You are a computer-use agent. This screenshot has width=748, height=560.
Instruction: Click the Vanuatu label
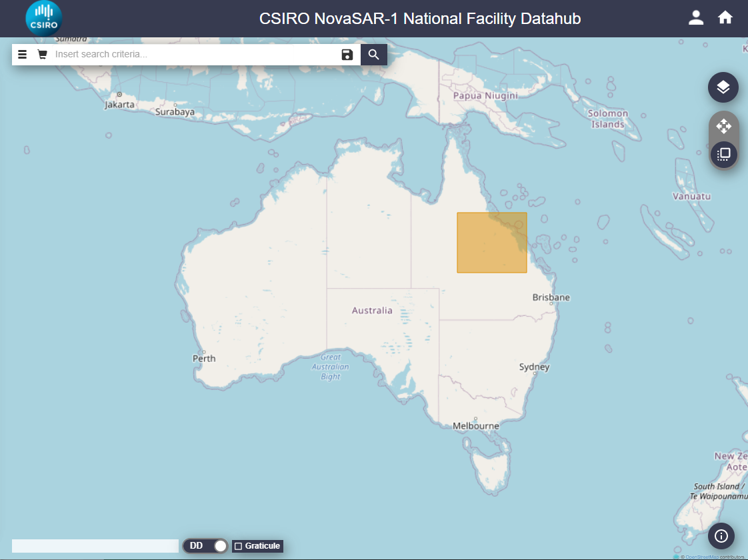(x=692, y=196)
